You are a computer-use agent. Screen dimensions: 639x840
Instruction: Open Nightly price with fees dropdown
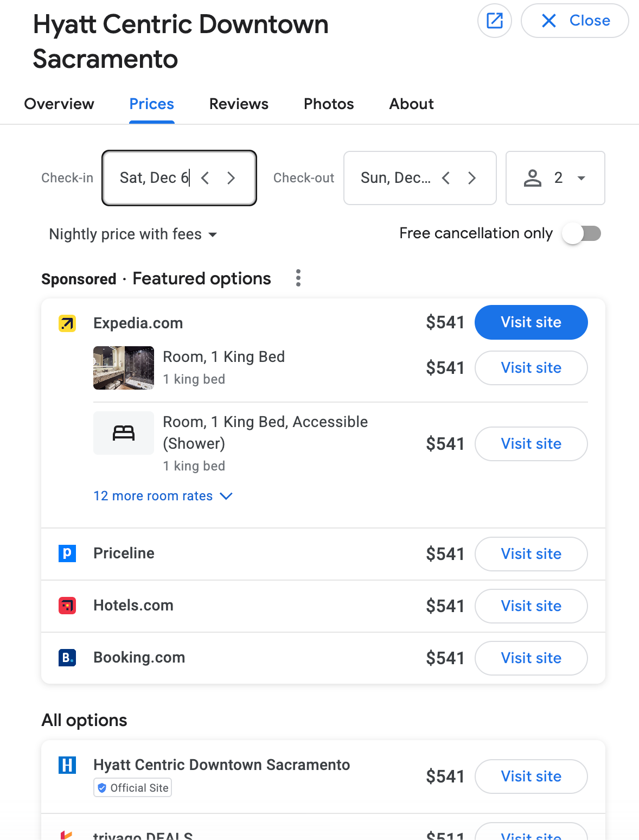click(133, 234)
